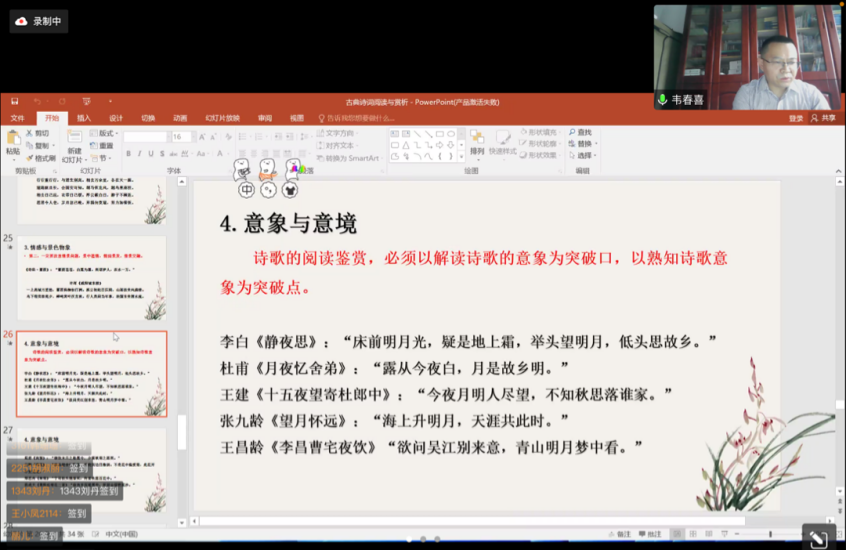Toggle Strikethrough (abc) formatting
This screenshot has width=846, height=550.
173,154
